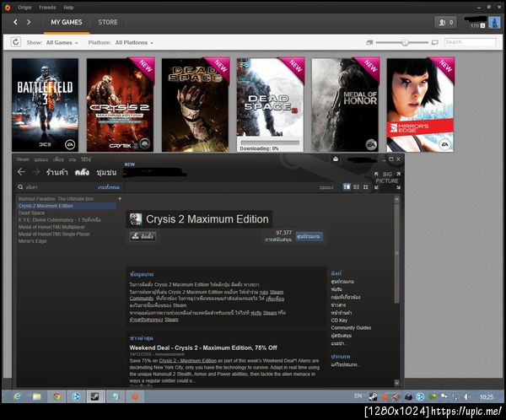Image resolution: width=506 pixels, height=420 pixels.
Task: Click Steam icon in system tray
Action: [x=374, y=396]
